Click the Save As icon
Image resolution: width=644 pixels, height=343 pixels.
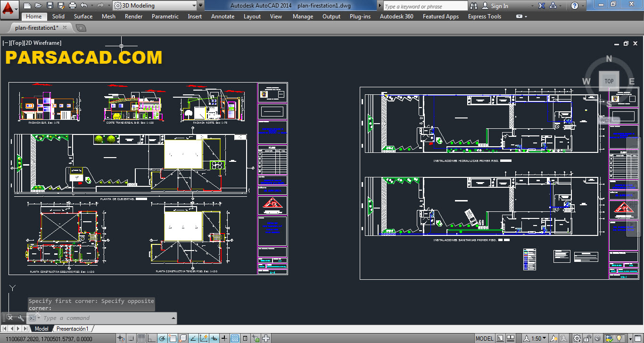click(x=61, y=6)
